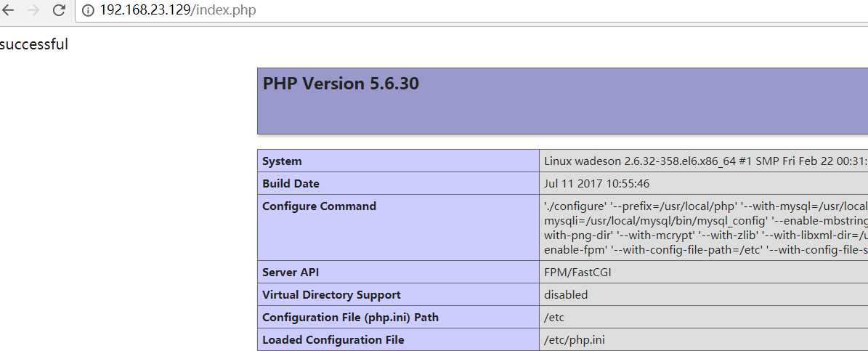
Task: Select the Virtual Directory Support label
Action: coord(331,295)
